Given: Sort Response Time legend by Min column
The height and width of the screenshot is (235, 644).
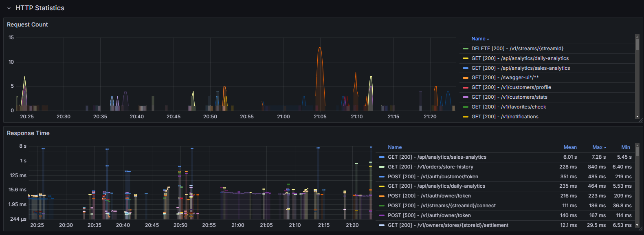Looking at the screenshot, I should [x=626, y=147].
